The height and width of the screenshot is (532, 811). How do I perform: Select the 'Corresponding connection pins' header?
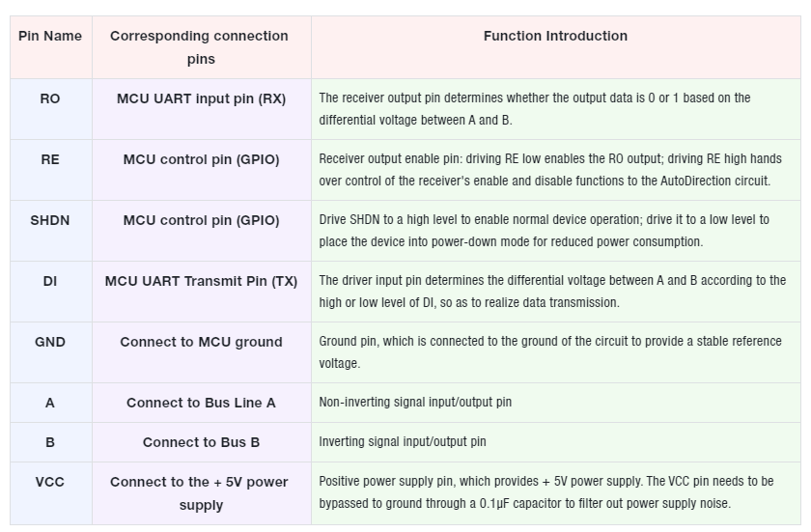pyautogui.click(x=202, y=47)
